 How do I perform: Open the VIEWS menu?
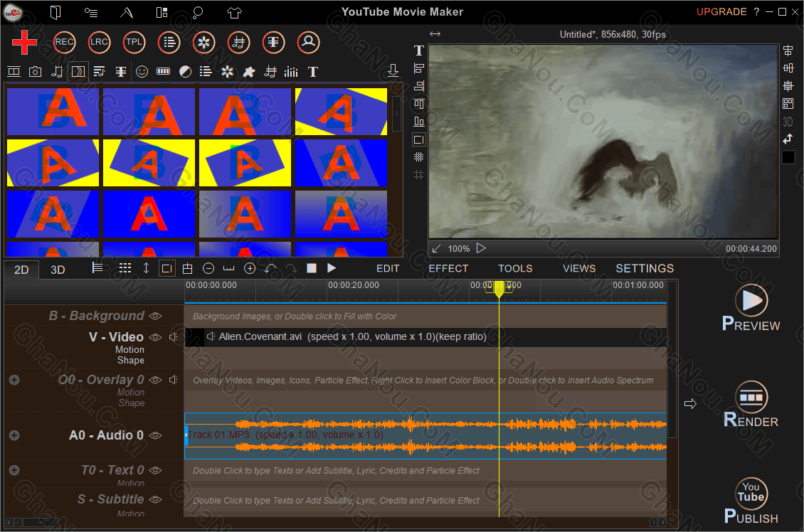click(579, 269)
